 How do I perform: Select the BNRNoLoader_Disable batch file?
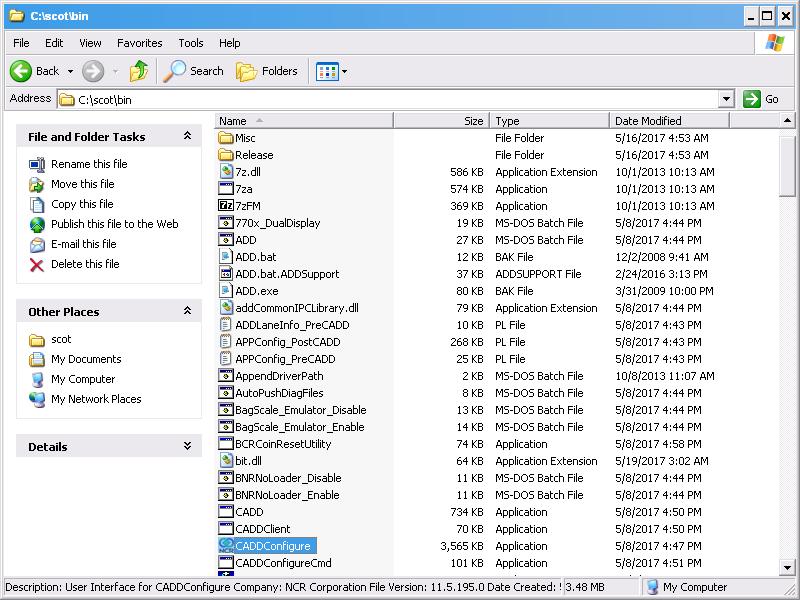tap(288, 478)
